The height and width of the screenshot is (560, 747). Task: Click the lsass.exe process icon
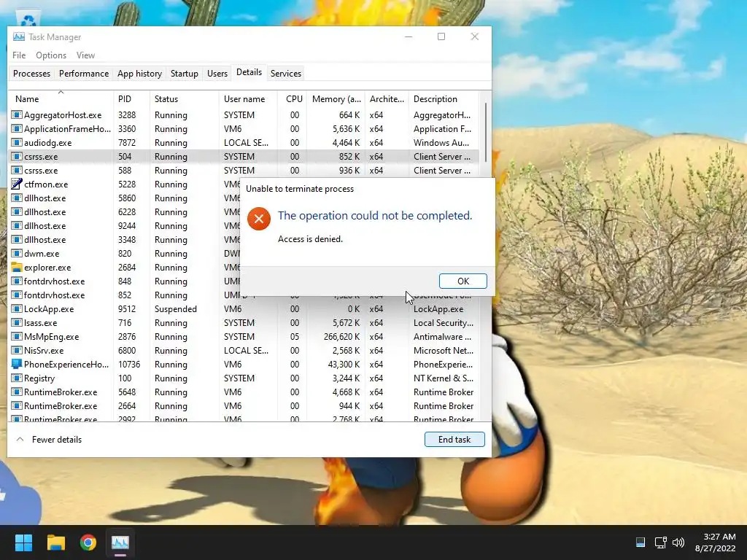click(17, 322)
